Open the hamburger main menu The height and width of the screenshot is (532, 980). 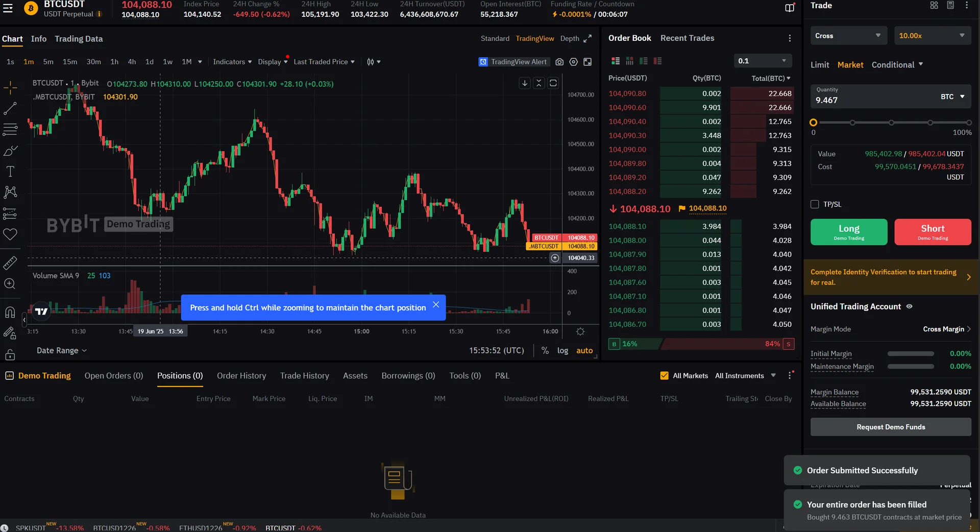coord(8,8)
